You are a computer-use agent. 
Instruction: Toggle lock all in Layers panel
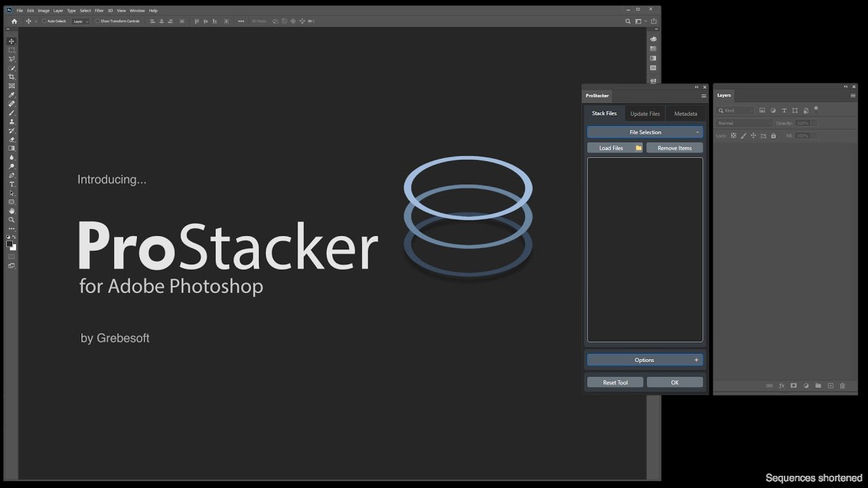coord(773,136)
